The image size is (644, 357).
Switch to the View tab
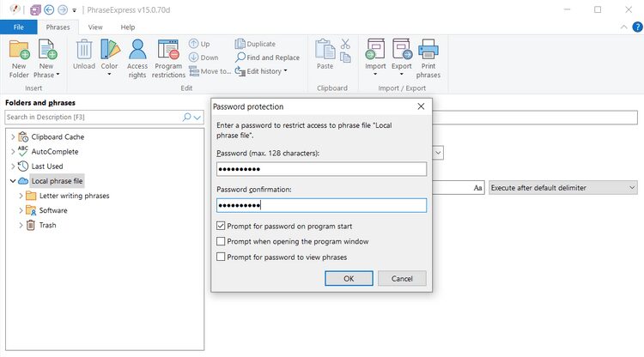(95, 27)
